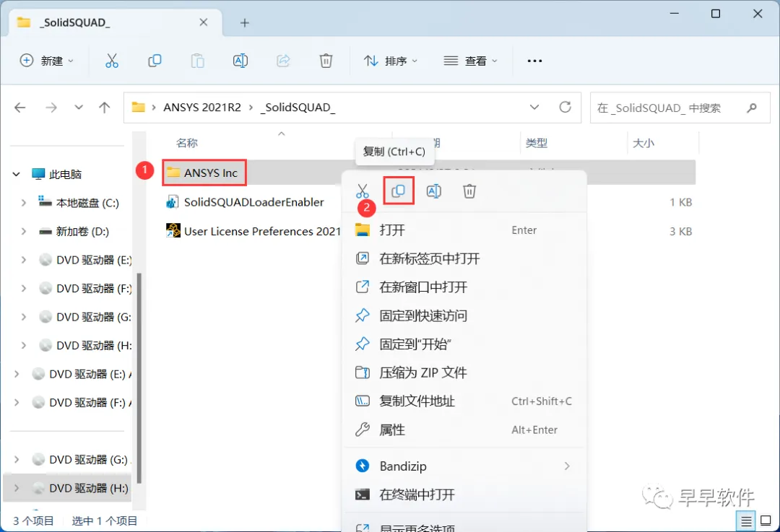Close the _SolidSQUAD_ tab

click(x=204, y=22)
